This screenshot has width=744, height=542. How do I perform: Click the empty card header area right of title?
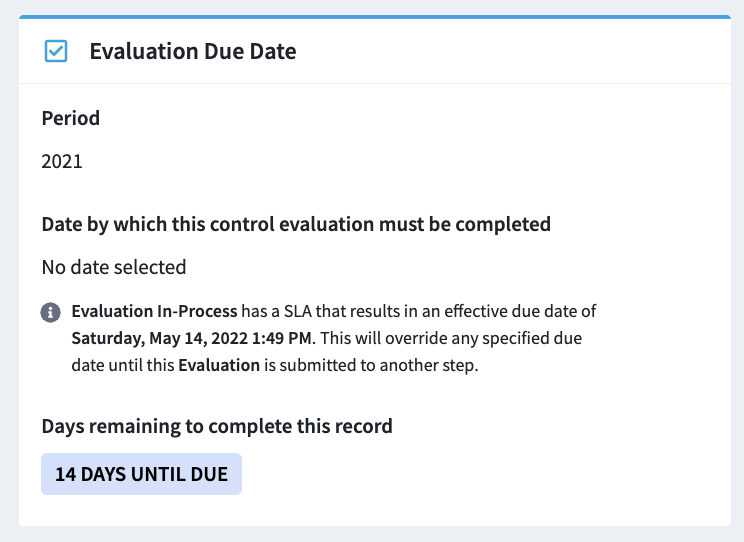coord(512,51)
